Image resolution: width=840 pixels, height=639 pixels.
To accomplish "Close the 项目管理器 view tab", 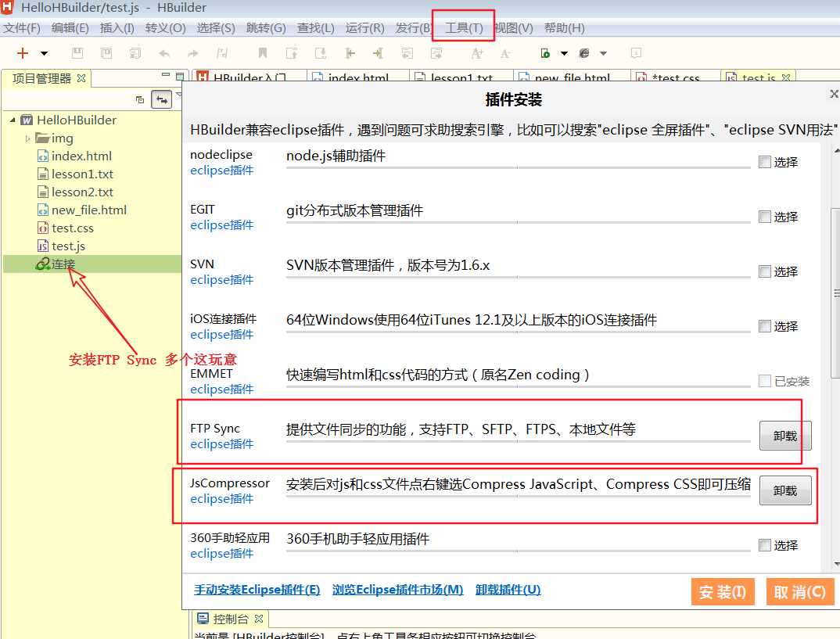I will 81,78.
